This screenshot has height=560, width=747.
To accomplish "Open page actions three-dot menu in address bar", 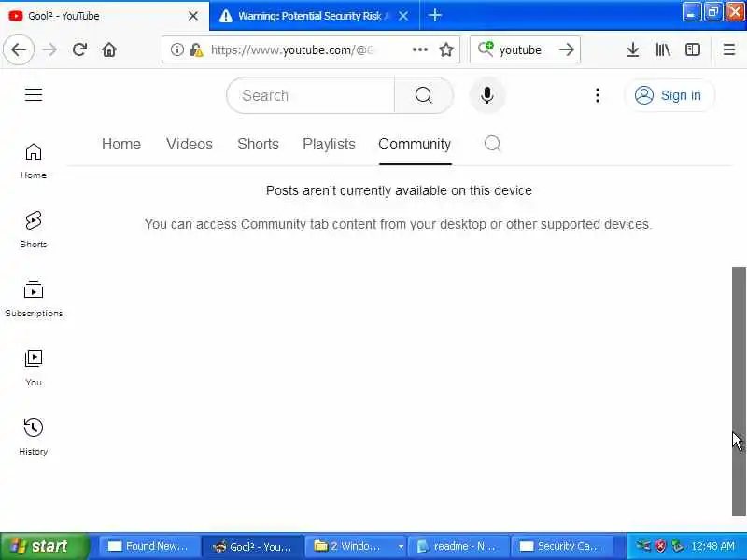I will pyautogui.click(x=419, y=49).
